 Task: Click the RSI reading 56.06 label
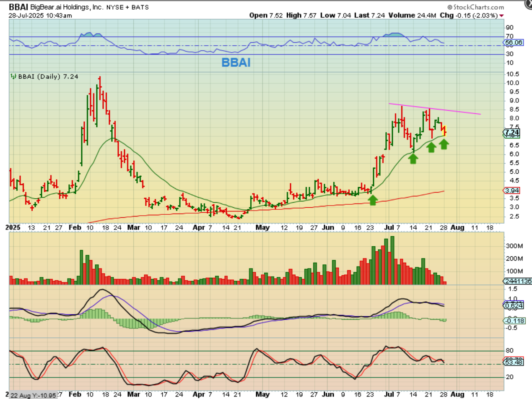pyautogui.click(x=514, y=43)
